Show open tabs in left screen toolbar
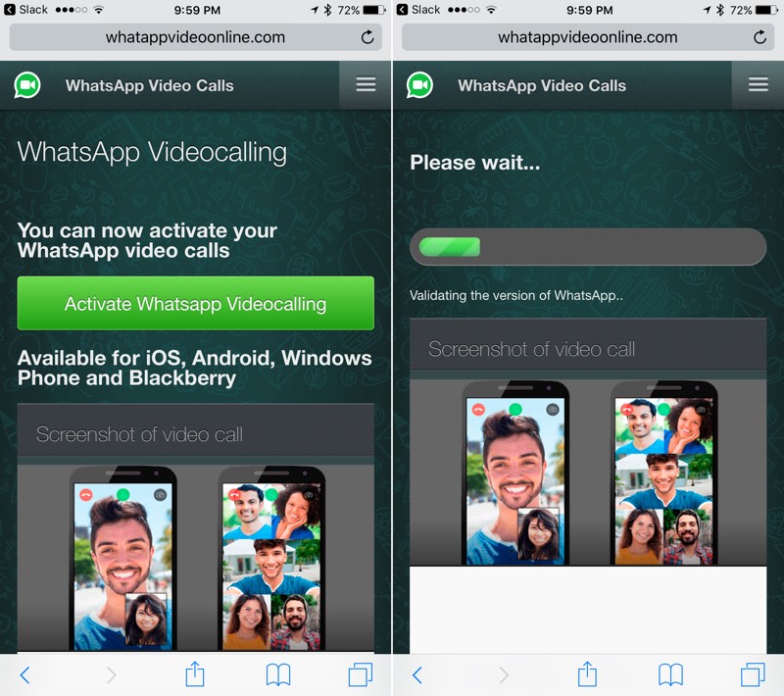The height and width of the screenshot is (696, 784). click(x=361, y=674)
